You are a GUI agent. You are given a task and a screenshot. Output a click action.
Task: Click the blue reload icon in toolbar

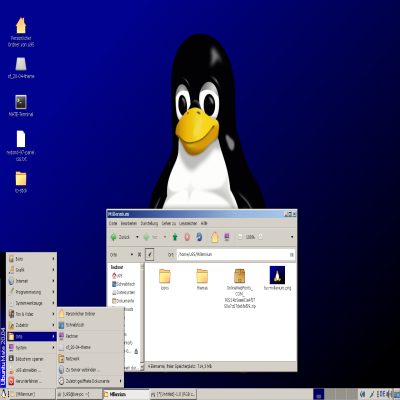pos(199,237)
